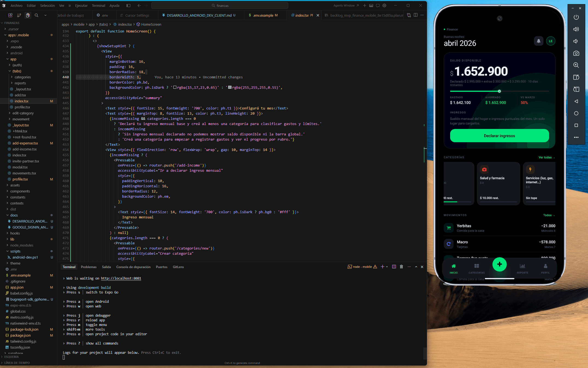The height and width of the screenshot is (368, 588).
Task: Switch to the Problemas panel tab
Action: coord(88,267)
